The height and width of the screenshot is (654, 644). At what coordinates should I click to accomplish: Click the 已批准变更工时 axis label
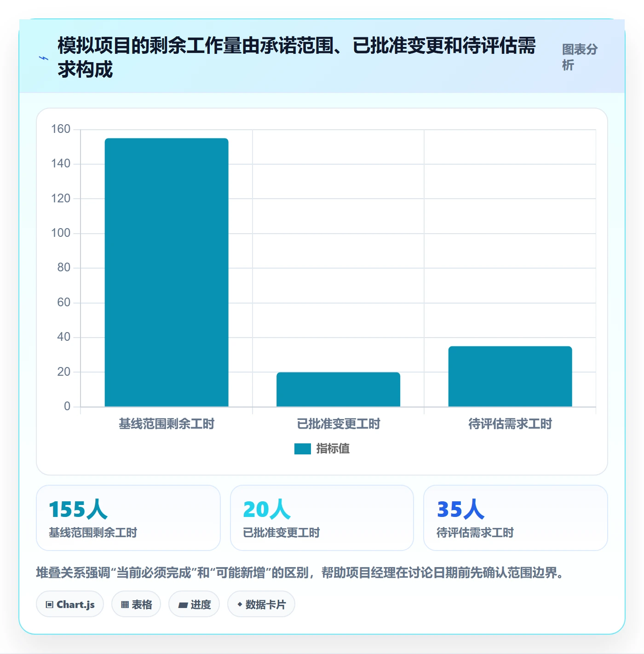click(x=339, y=424)
